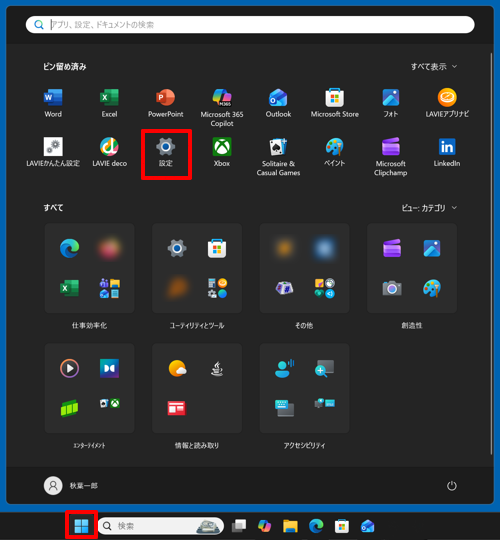Screen dimensions: 500x540
Task: Click the Start menu vertical scrollbar
Action: 491,254
